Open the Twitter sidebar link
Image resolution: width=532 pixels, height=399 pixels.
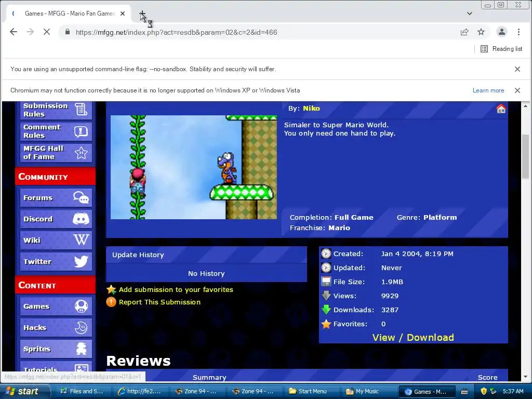point(56,262)
